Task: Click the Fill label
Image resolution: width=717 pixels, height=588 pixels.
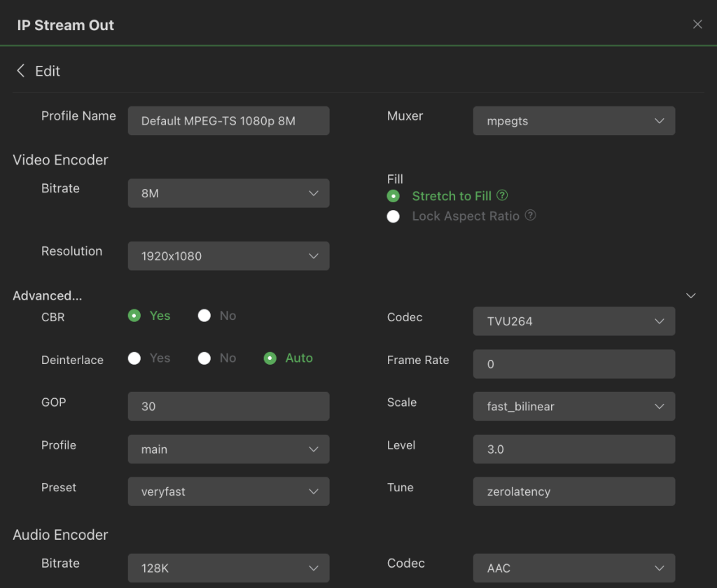Action: [x=395, y=178]
